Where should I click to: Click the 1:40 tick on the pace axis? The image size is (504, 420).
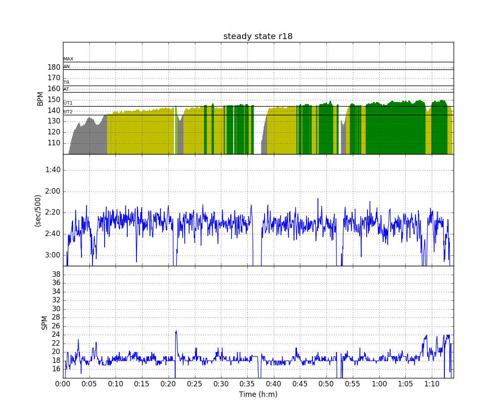(x=53, y=170)
